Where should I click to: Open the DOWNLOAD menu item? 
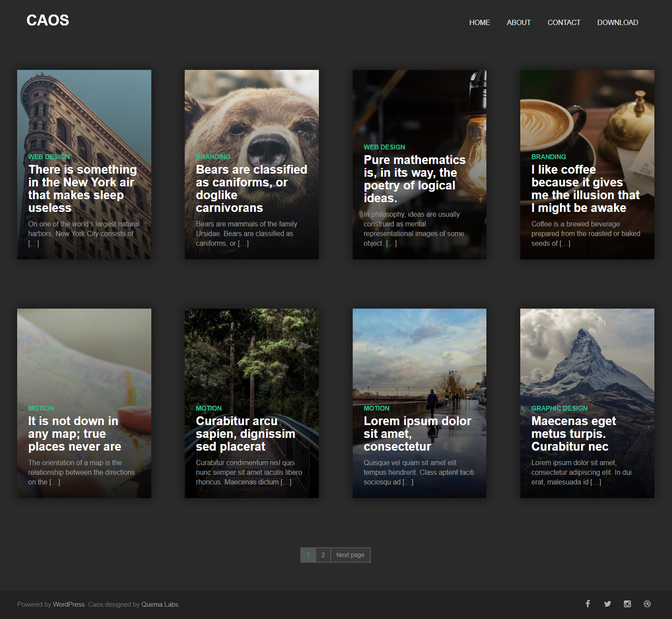(617, 22)
